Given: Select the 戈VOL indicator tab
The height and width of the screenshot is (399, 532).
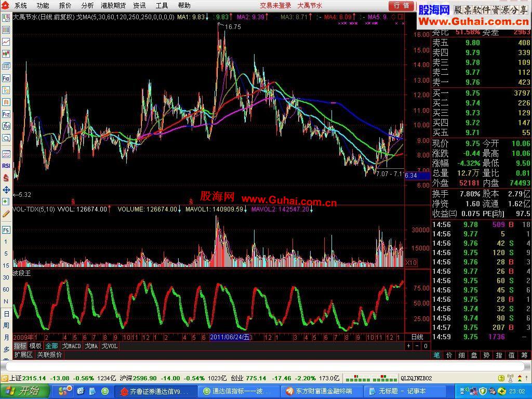Looking at the screenshot, I should tap(109, 345).
